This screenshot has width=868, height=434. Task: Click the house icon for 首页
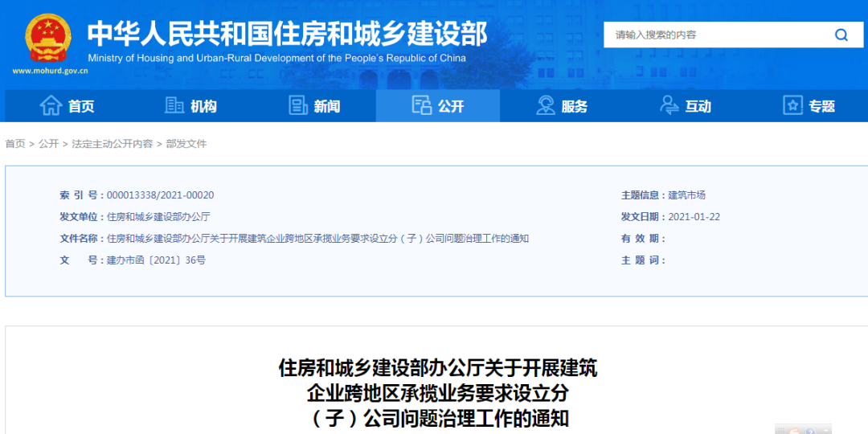pyautogui.click(x=51, y=105)
